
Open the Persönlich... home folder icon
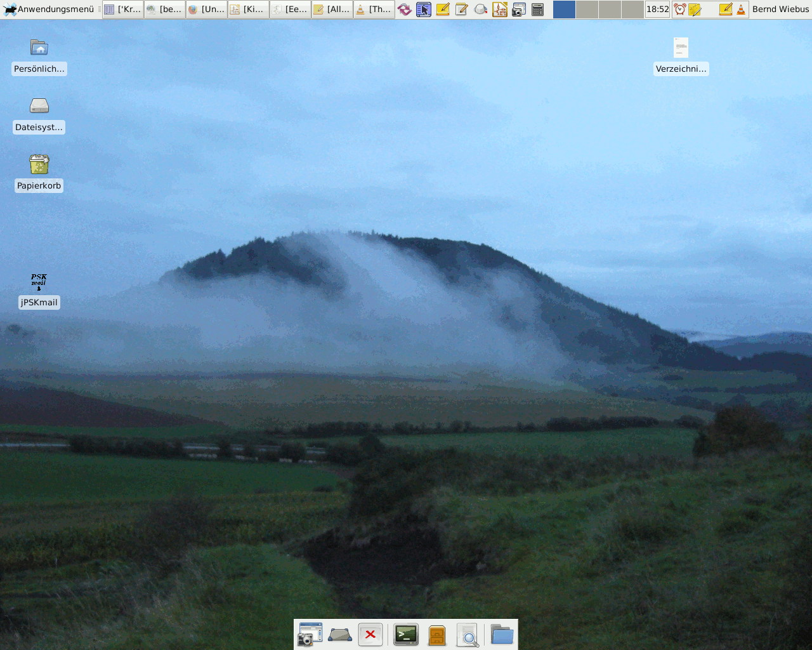coord(39,56)
